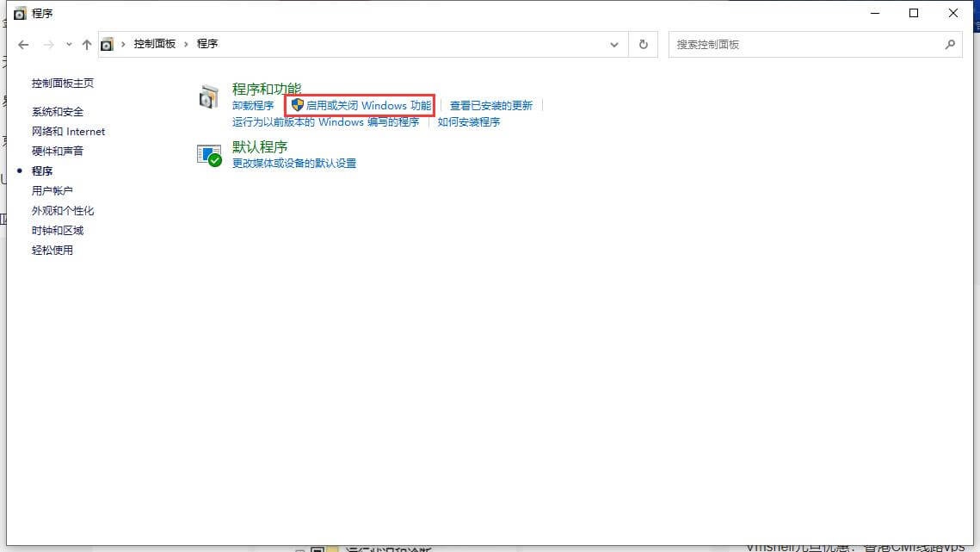Open 启用或关闭 Windows 功能
Viewport: 980px width, 552px height.
[x=369, y=106]
